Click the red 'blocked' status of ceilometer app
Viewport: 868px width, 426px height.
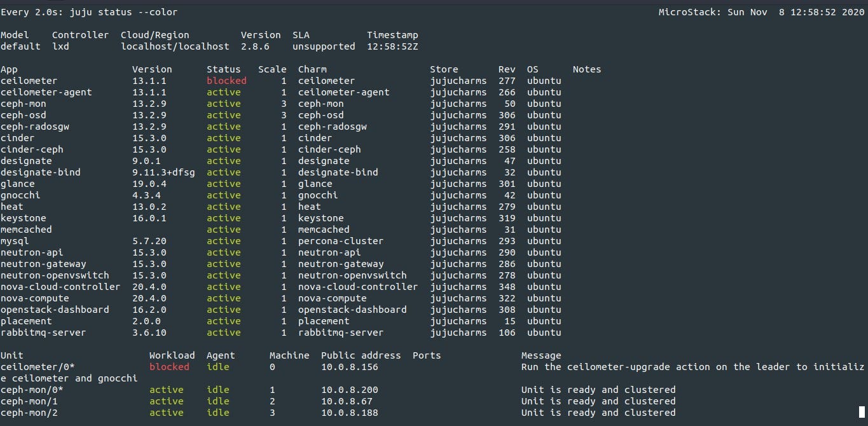pos(226,81)
